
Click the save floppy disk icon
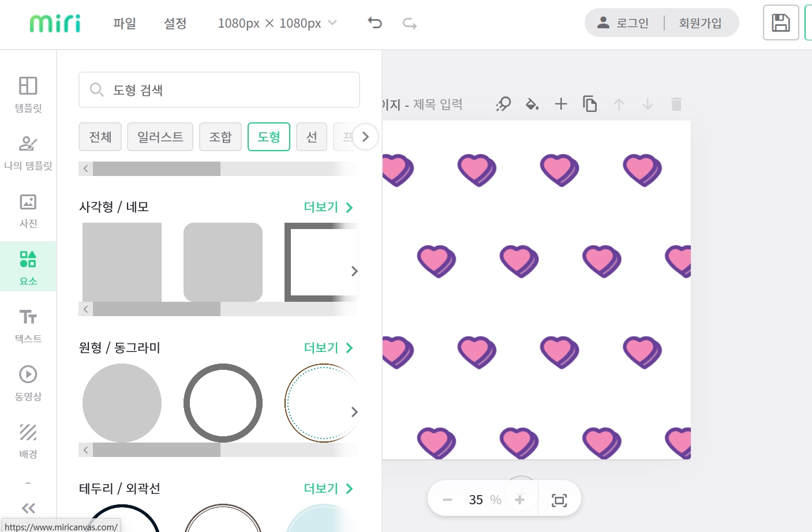pyautogui.click(x=781, y=23)
